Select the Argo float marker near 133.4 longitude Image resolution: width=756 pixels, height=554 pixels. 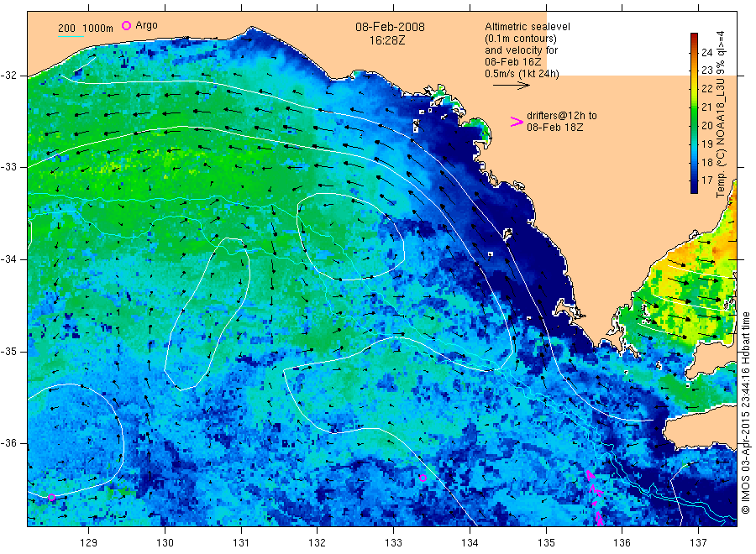(x=423, y=478)
